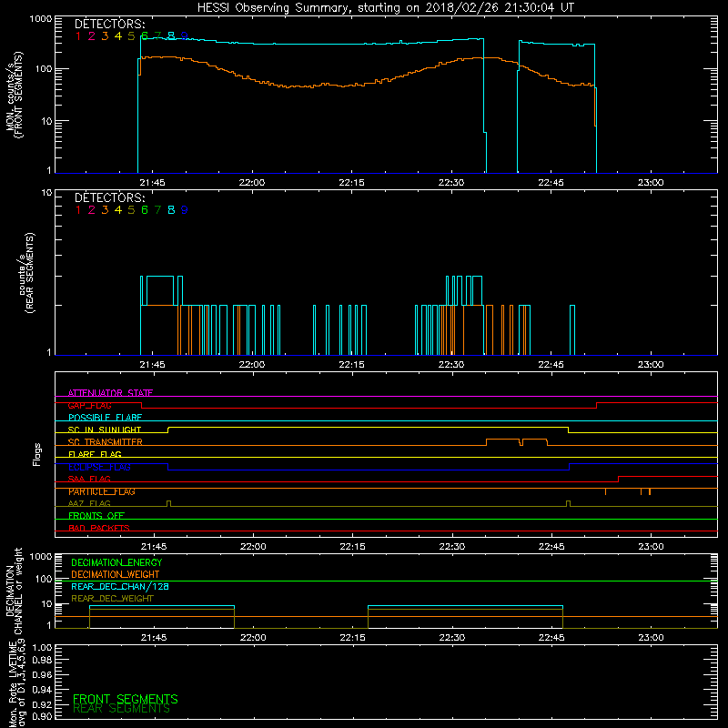Select detector 6 in rear segments legend
This screenshot has height=728, width=728.
[x=145, y=210]
